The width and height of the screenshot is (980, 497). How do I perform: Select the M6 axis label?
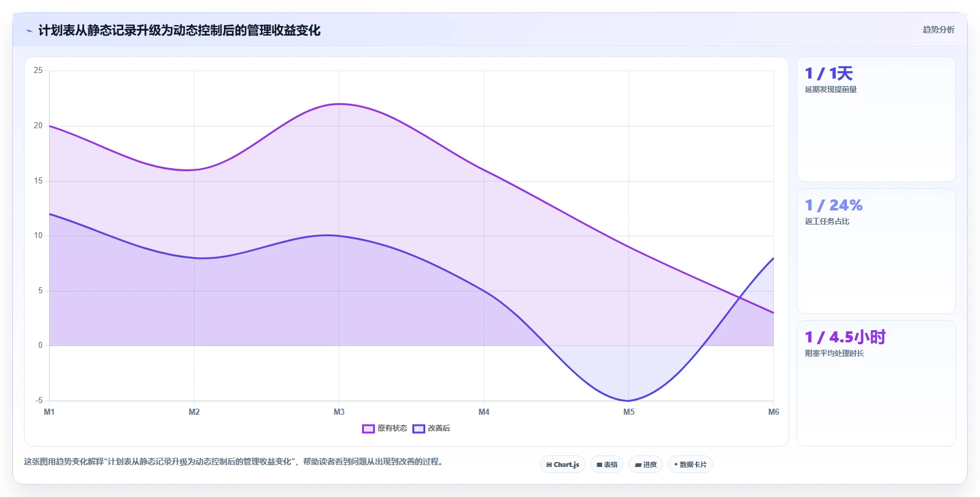pos(773,412)
